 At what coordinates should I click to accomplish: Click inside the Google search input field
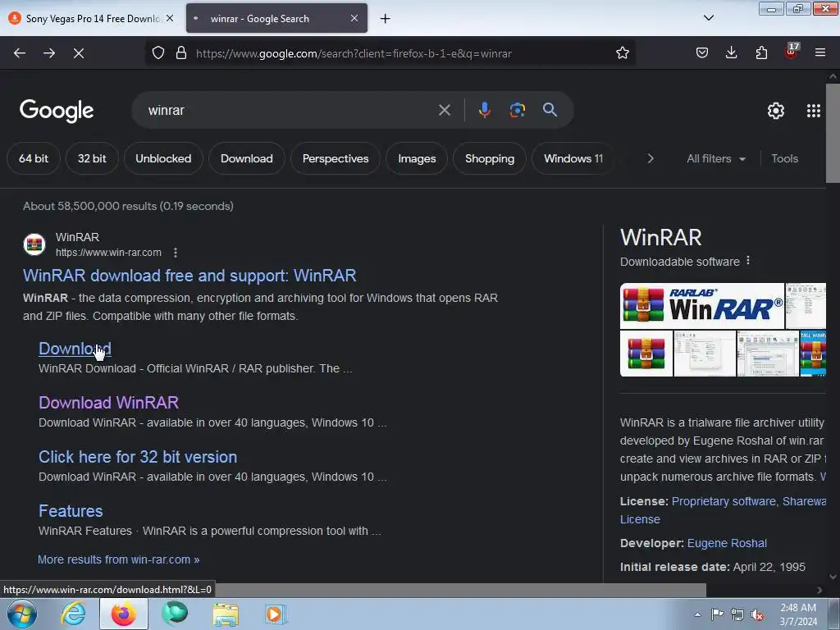[290, 111]
